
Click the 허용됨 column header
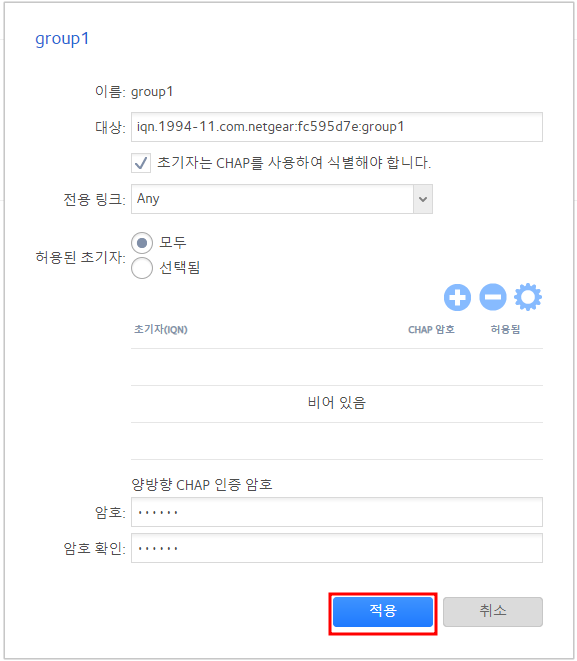coord(505,329)
